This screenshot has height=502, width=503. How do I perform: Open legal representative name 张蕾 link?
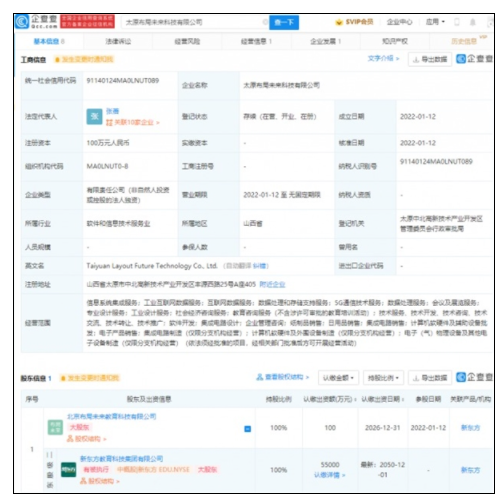112,111
